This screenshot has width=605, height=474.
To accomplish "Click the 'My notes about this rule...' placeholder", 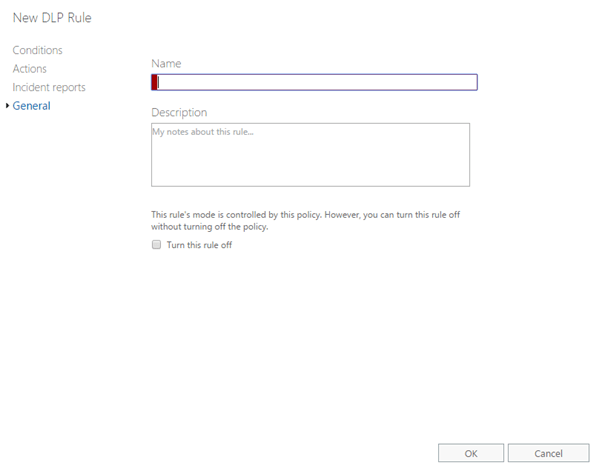I will 202,132.
